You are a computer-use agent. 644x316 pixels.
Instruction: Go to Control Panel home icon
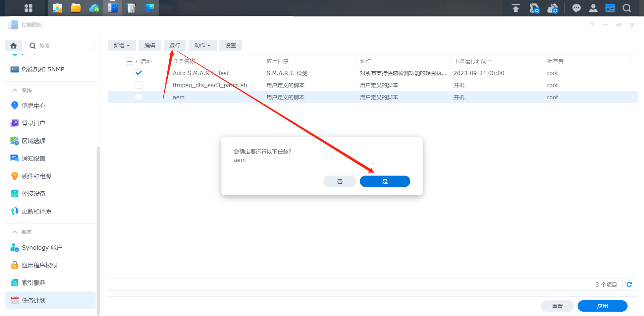[13, 46]
